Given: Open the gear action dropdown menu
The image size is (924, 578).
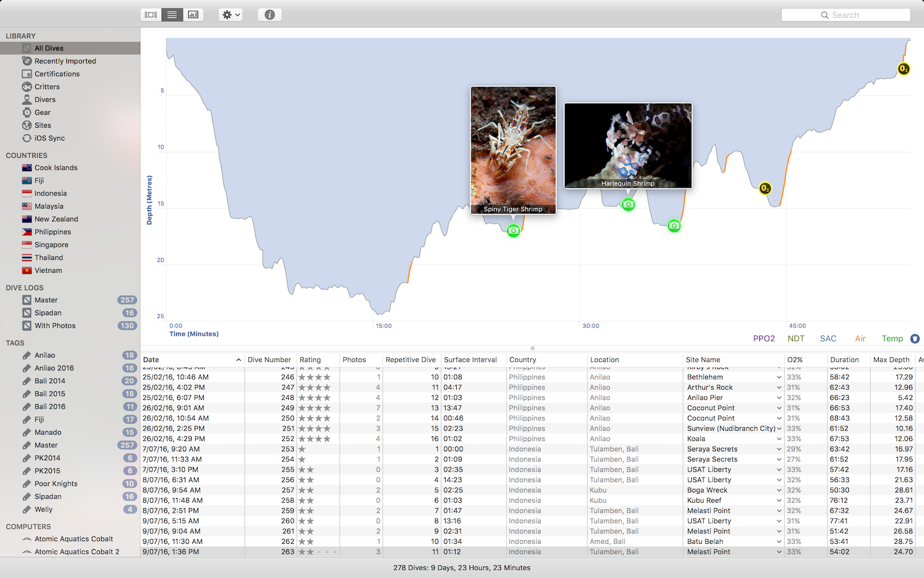Looking at the screenshot, I should pyautogui.click(x=230, y=15).
